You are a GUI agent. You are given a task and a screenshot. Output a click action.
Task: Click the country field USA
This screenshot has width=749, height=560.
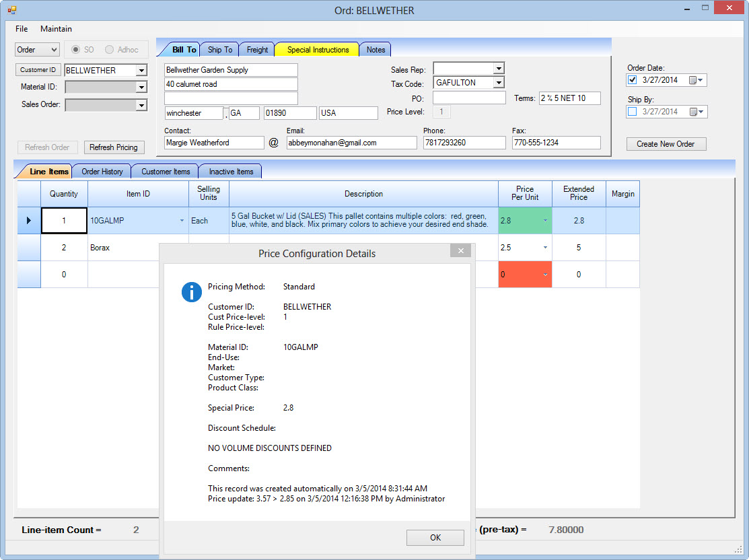(348, 113)
